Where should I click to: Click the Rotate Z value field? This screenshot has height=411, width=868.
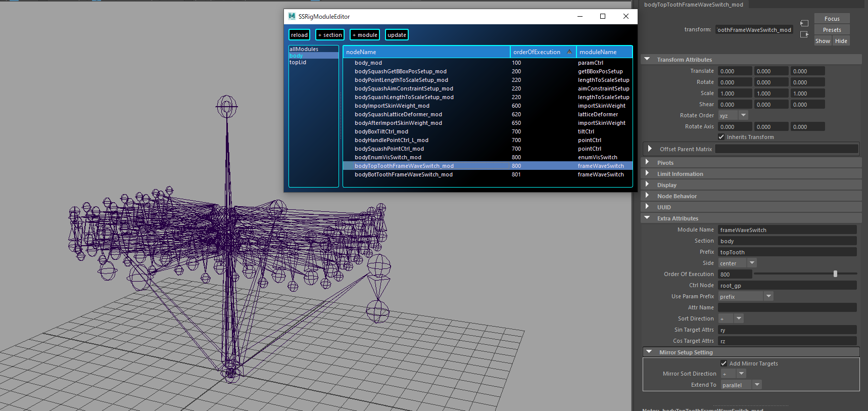coord(808,82)
